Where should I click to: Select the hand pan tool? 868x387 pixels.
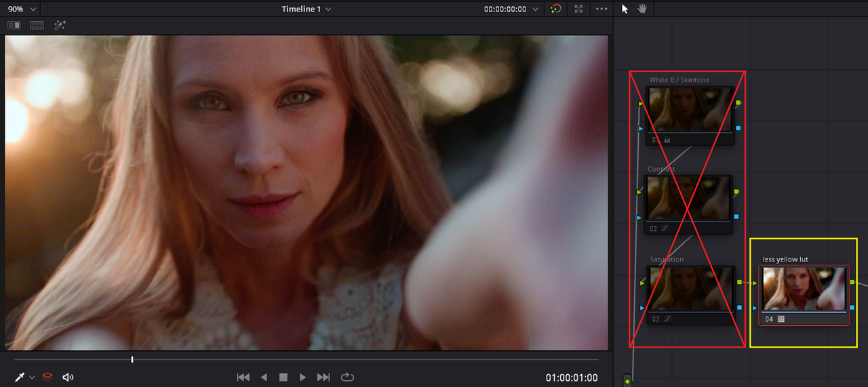[x=642, y=9]
